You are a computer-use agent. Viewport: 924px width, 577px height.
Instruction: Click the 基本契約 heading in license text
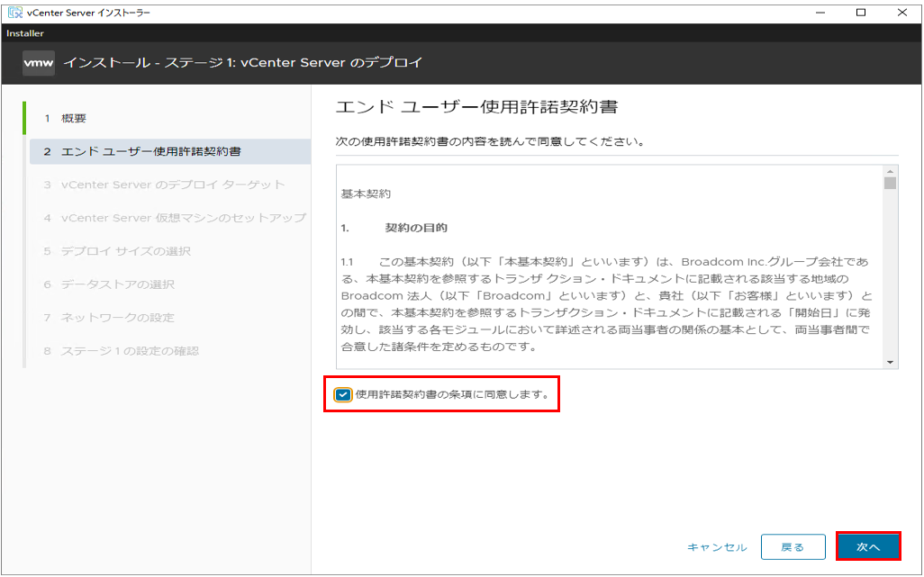pyautogui.click(x=366, y=194)
